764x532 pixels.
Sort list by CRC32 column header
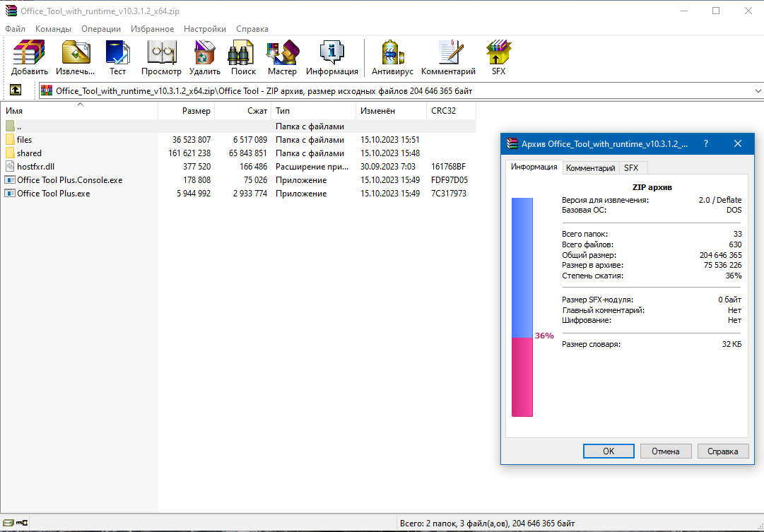point(451,111)
